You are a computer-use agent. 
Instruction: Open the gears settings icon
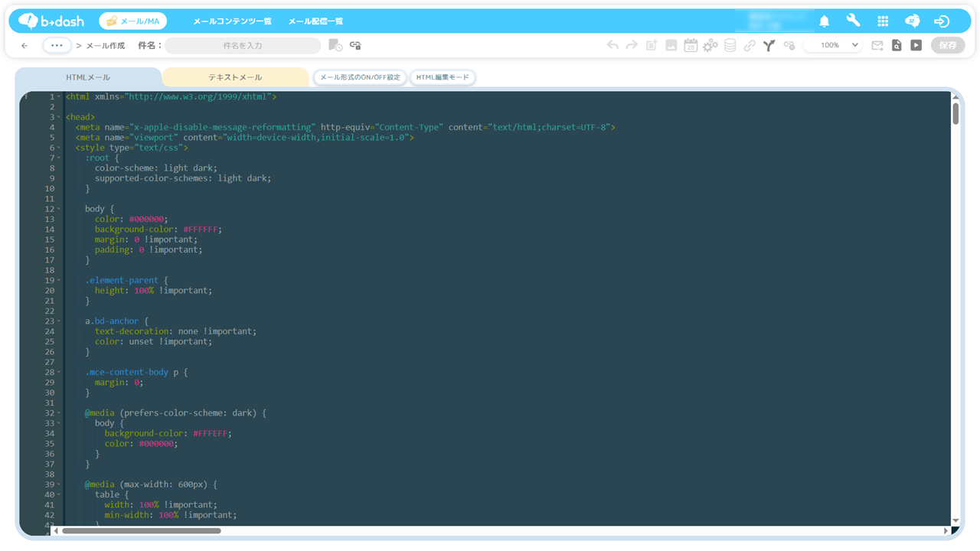click(710, 46)
